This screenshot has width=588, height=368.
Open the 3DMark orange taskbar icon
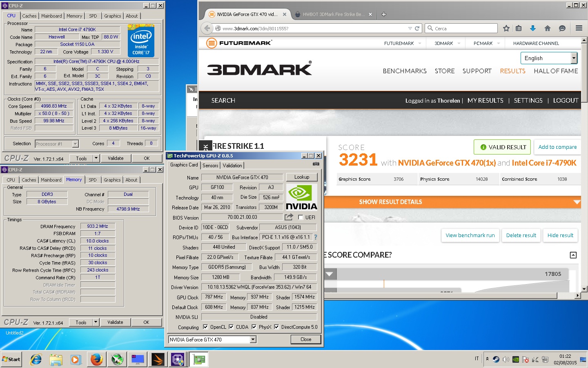(x=158, y=359)
